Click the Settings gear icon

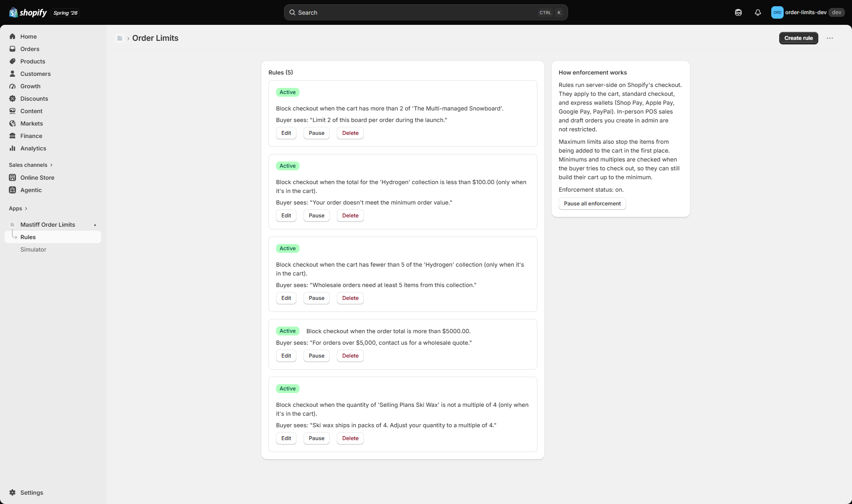pyautogui.click(x=12, y=492)
